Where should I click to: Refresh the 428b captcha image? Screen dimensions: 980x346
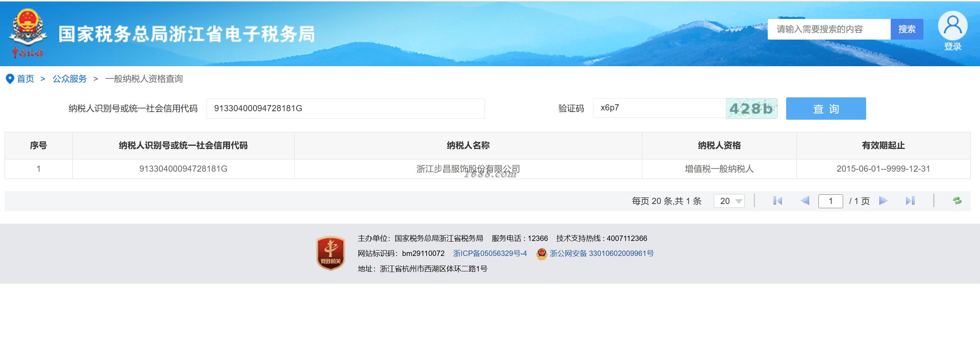[752, 109]
